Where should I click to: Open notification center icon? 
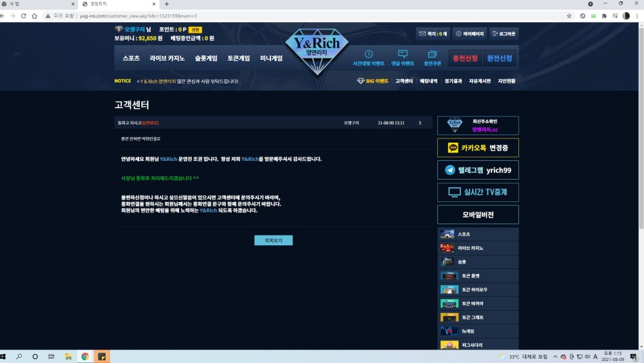[x=634, y=357]
